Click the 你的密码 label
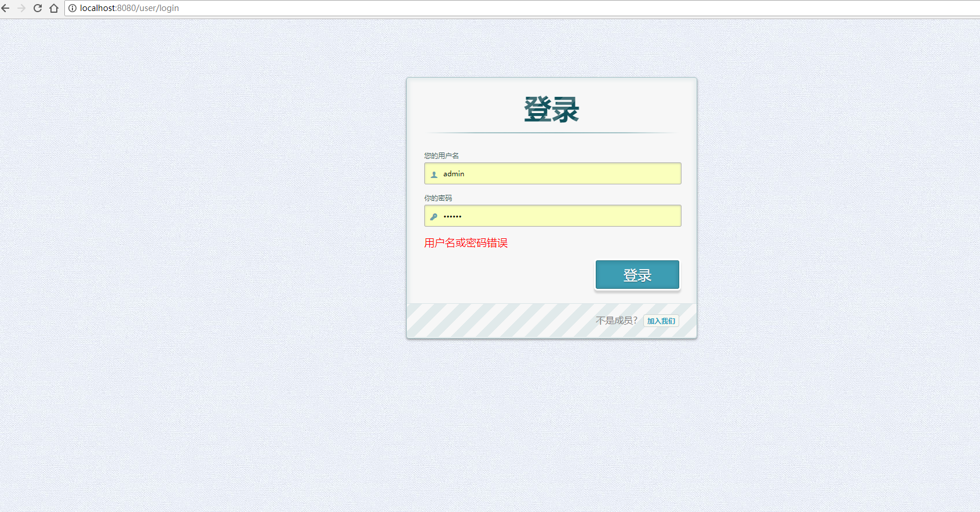Screen dimensions: 980x512 tap(438, 198)
